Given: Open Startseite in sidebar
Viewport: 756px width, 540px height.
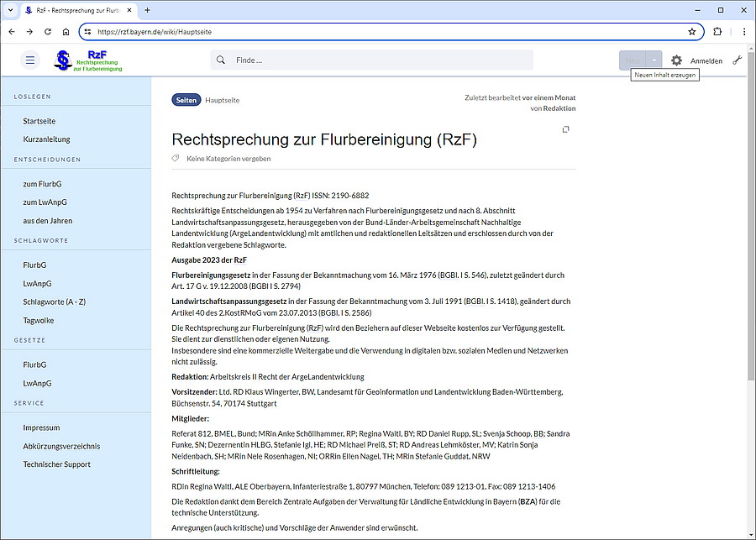Looking at the screenshot, I should (39, 121).
